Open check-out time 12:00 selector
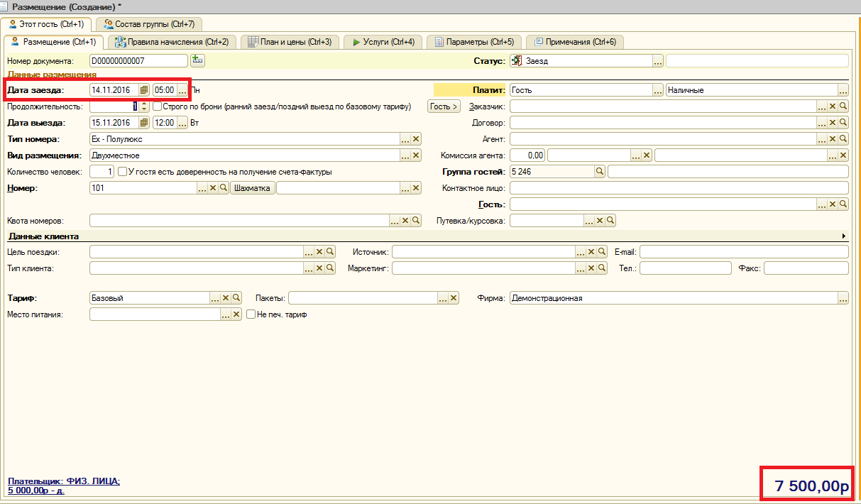The height and width of the screenshot is (504, 861). pos(182,123)
